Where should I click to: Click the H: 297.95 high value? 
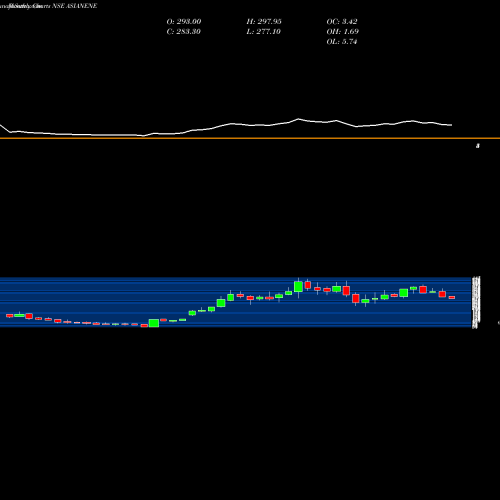[264, 22]
